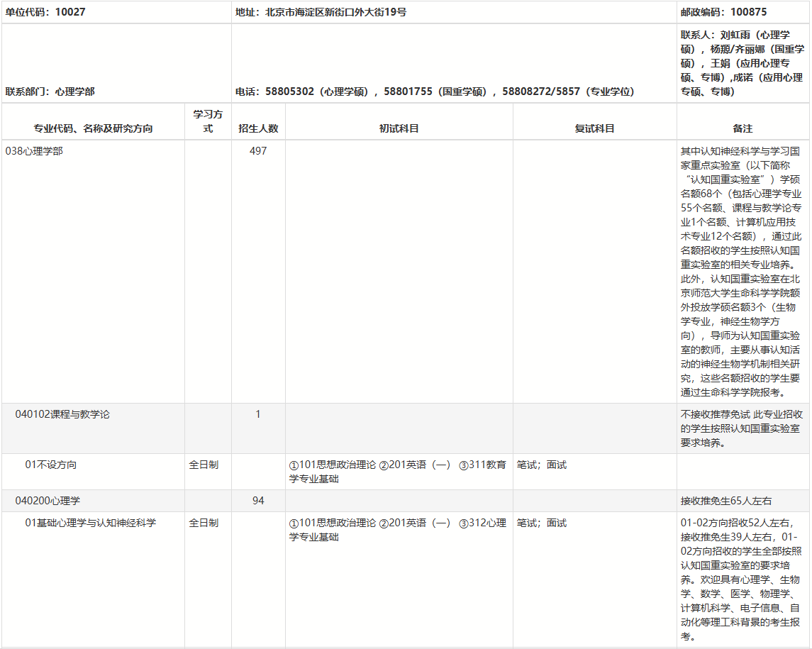The height and width of the screenshot is (649, 812).
Task: Select the 备注 column header
Action: pos(743,128)
